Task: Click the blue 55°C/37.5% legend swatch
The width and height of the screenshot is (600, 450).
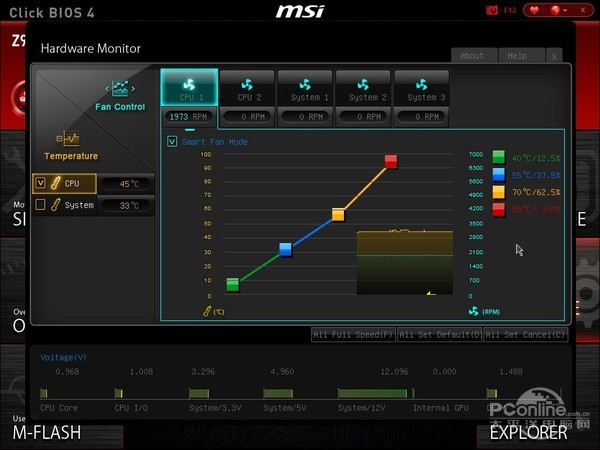Action: 499,174
